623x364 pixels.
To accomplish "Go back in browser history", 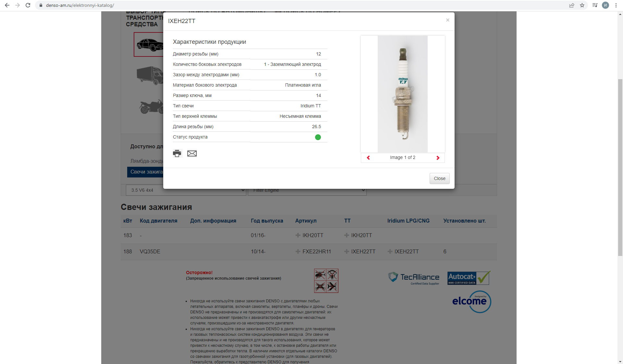I will pos(7,5).
